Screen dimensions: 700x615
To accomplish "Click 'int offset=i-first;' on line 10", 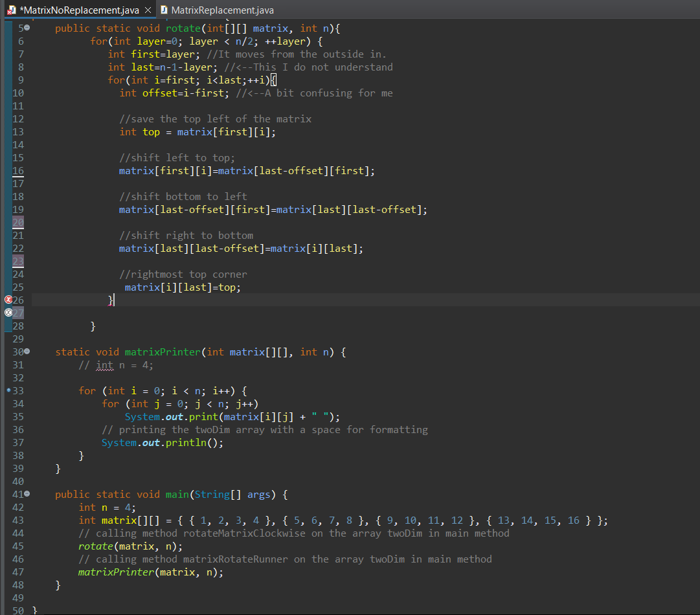I will pyautogui.click(x=174, y=93).
